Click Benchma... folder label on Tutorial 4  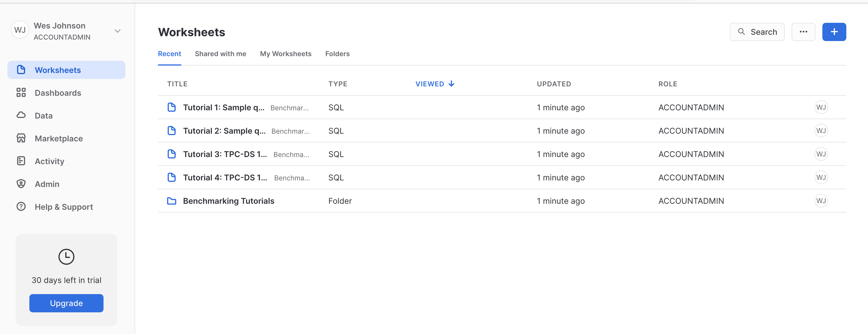[292, 178]
